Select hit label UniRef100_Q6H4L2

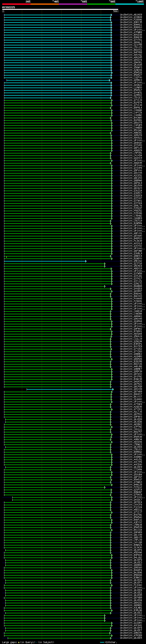click(x=131, y=42)
